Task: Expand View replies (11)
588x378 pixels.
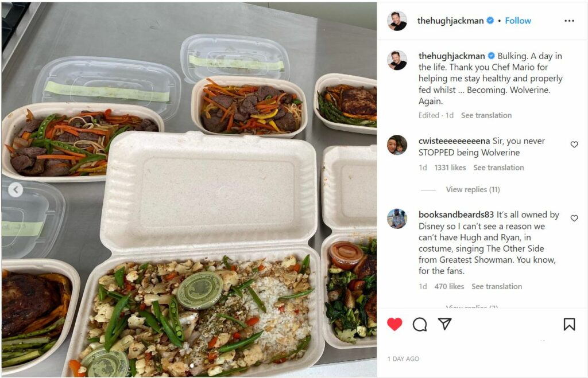Action: point(473,189)
